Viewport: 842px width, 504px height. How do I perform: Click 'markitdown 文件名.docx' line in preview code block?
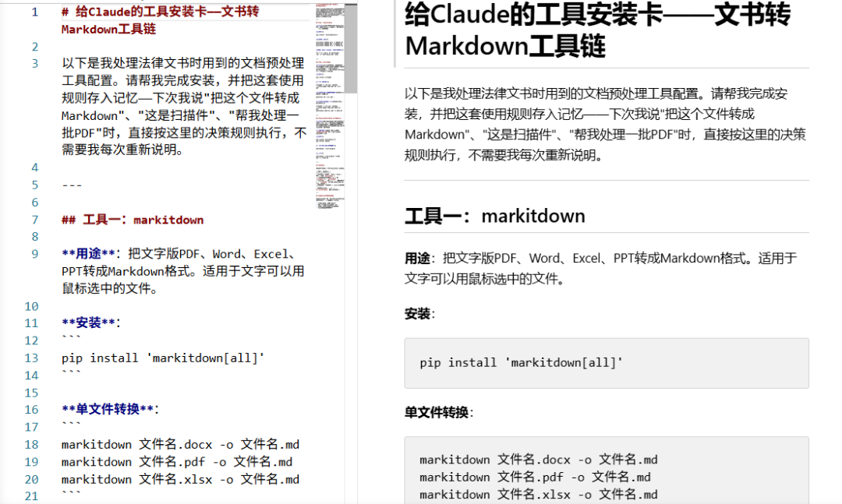click(x=539, y=460)
